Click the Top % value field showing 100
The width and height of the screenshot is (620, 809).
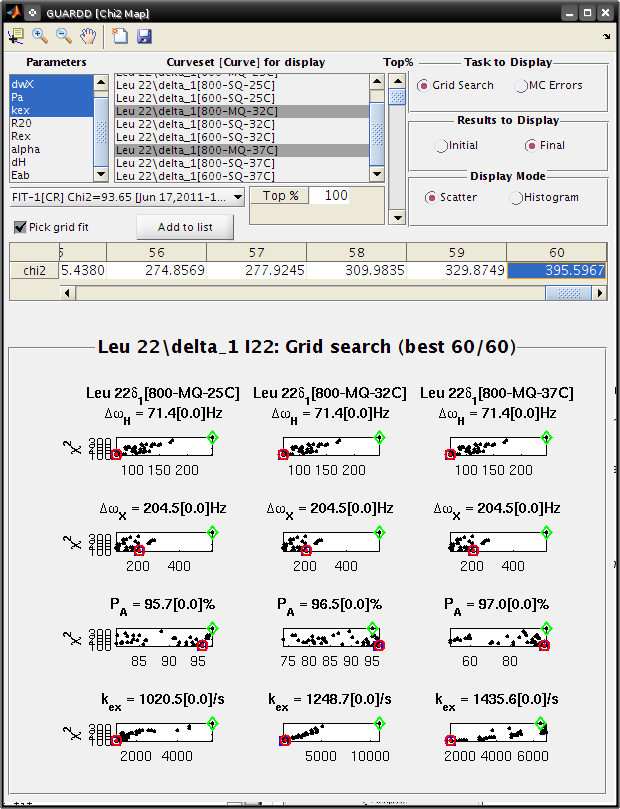[x=329, y=196]
